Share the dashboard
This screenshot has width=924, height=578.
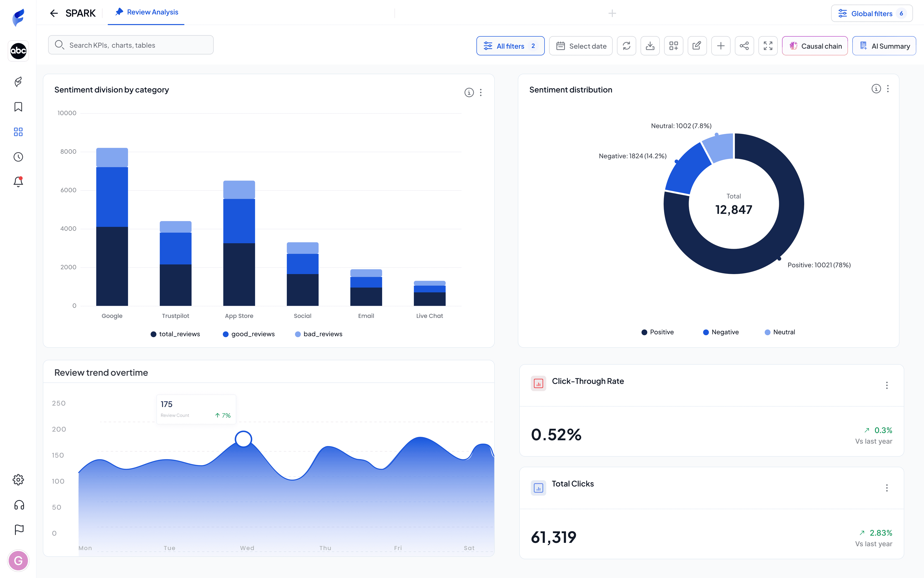tap(744, 46)
